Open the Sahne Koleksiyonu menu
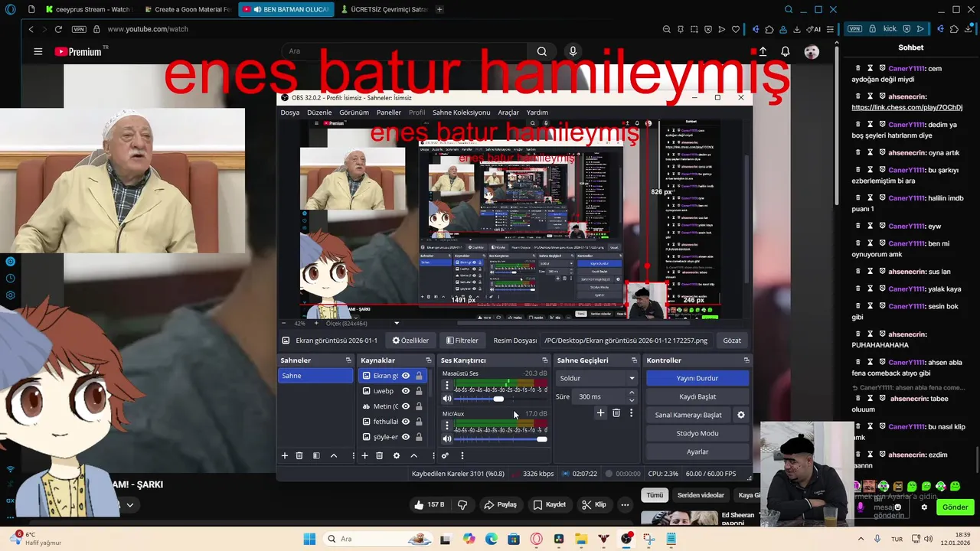Image resolution: width=980 pixels, height=551 pixels. [x=461, y=112]
